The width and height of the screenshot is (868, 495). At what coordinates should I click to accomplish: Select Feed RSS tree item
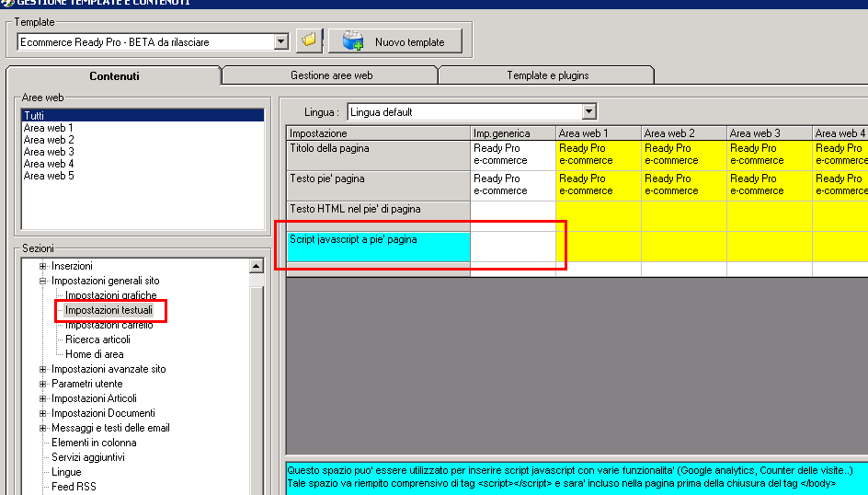(74, 487)
